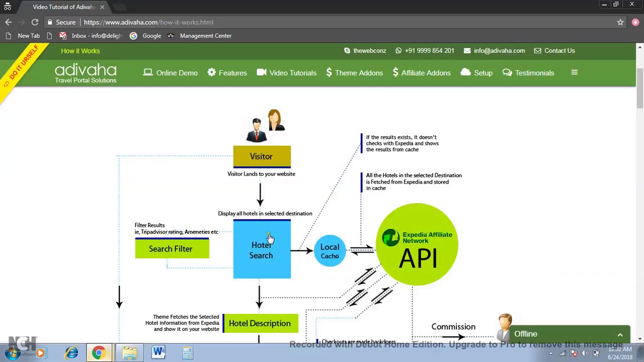644x362 pixels.
Task: Open Microsoft Word from the taskbar
Action: (158, 353)
